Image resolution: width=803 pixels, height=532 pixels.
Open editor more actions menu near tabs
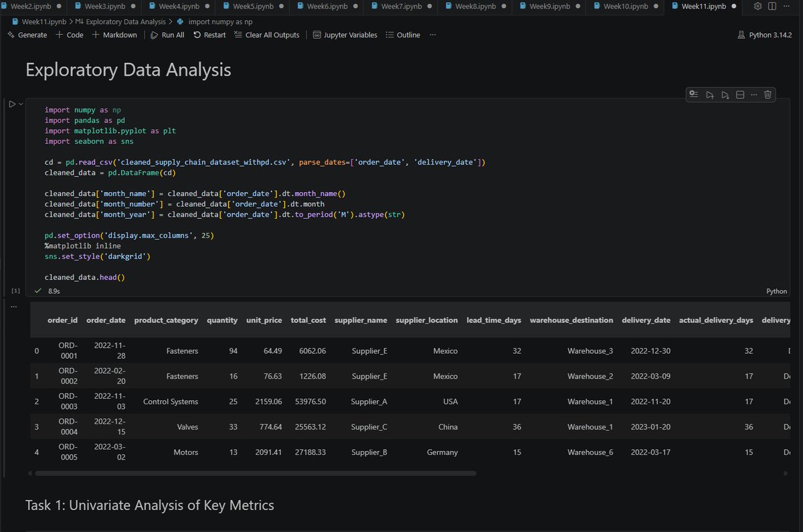coord(787,6)
